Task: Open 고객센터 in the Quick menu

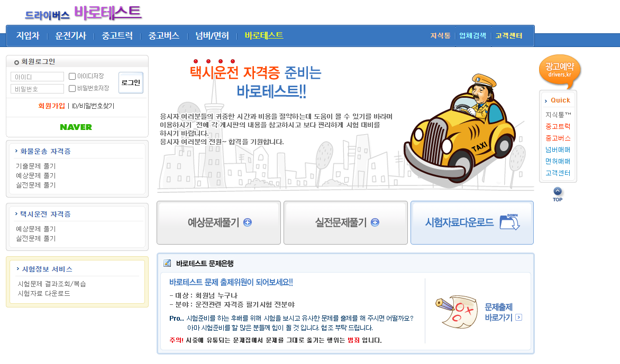Action: 558,173
